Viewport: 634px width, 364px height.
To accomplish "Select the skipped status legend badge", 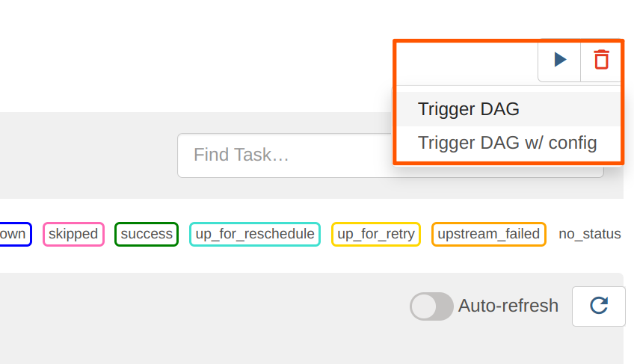I will coord(73,234).
